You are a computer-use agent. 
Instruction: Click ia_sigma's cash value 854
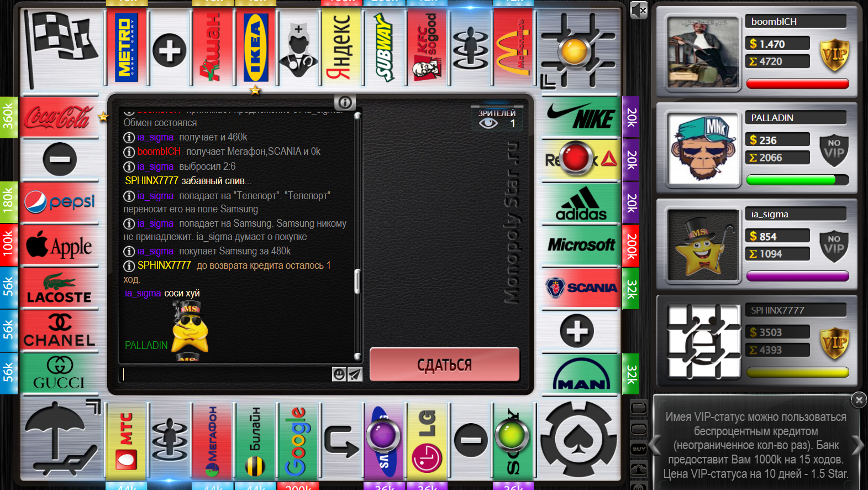(x=768, y=237)
